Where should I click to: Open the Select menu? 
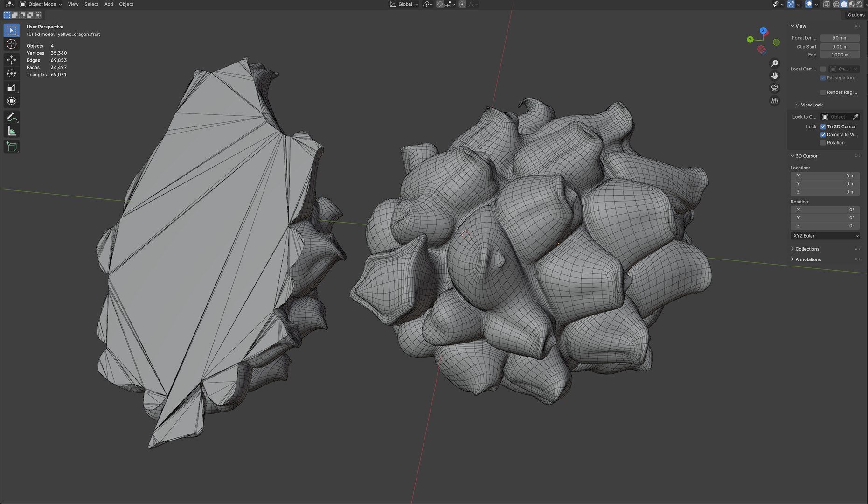pos(91,4)
